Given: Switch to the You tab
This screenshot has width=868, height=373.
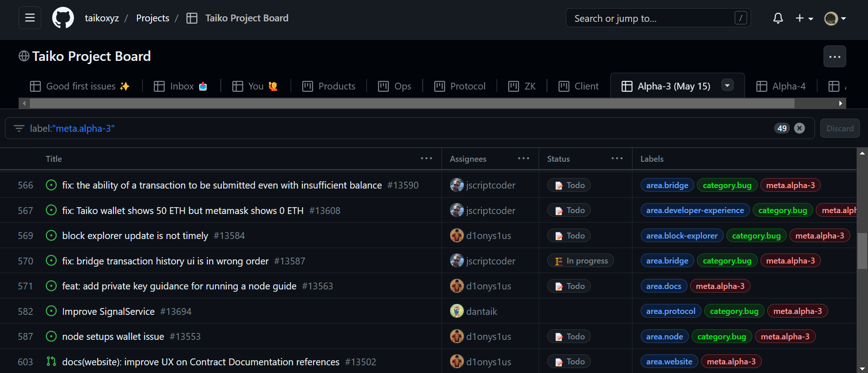Looking at the screenshot, I should [255, 86].
